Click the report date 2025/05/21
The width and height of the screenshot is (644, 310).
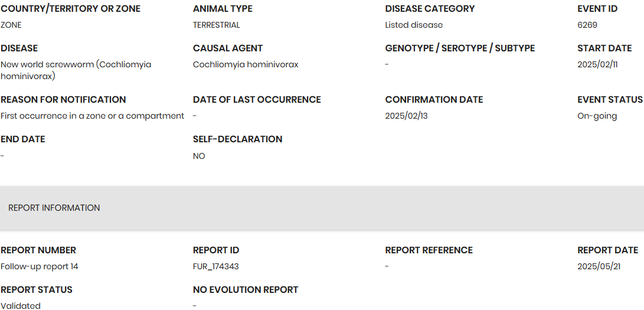point(599,266)
